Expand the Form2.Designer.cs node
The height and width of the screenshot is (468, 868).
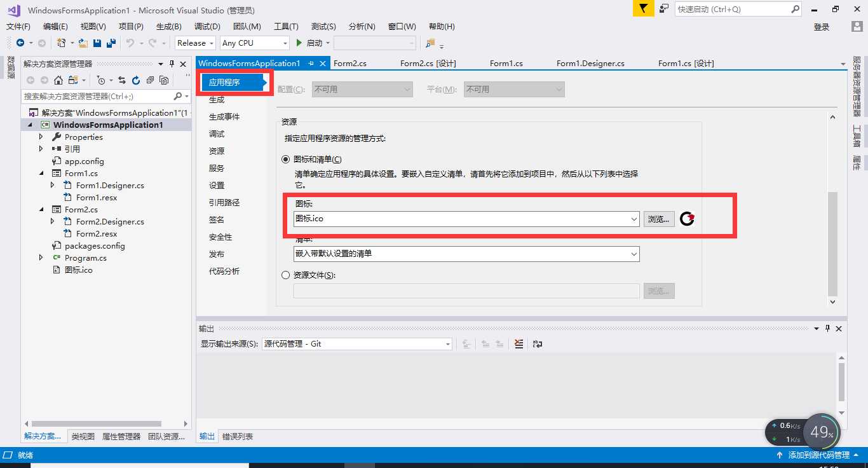pyautogui.click(x=53, y=221)
